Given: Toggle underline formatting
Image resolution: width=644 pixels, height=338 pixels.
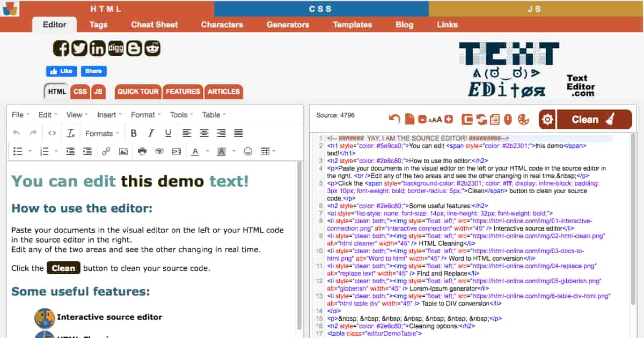Looking at the screenshot, I should (x=168, y=133).
